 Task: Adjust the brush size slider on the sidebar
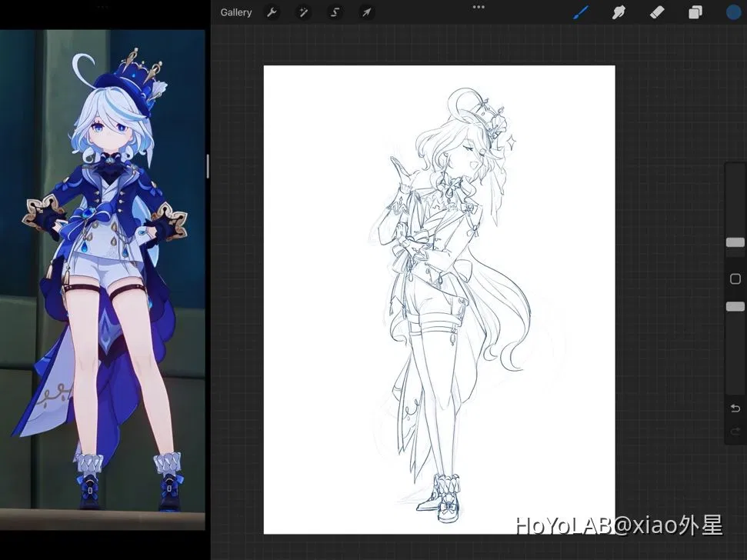[x=735, y=242]
